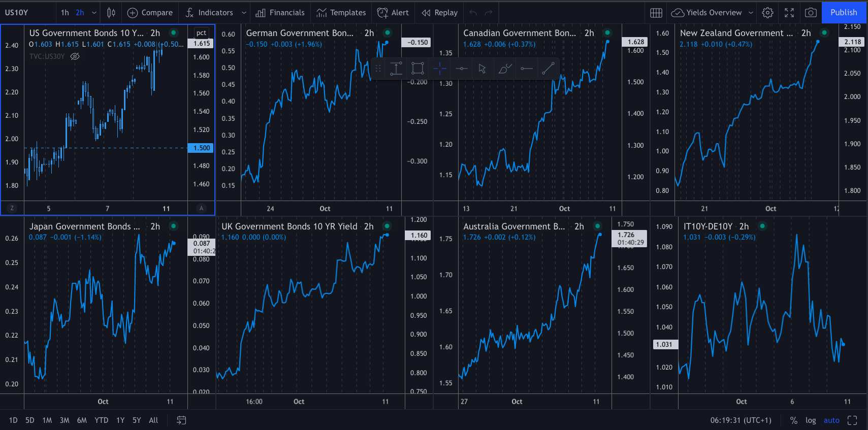Select the trend line tool

click(x=548, y=68)
